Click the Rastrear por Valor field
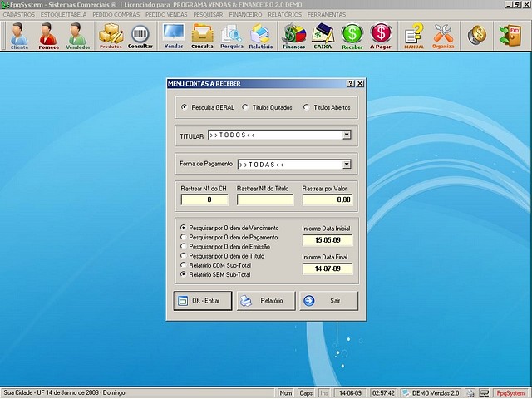532x399 pixels. 328,199
